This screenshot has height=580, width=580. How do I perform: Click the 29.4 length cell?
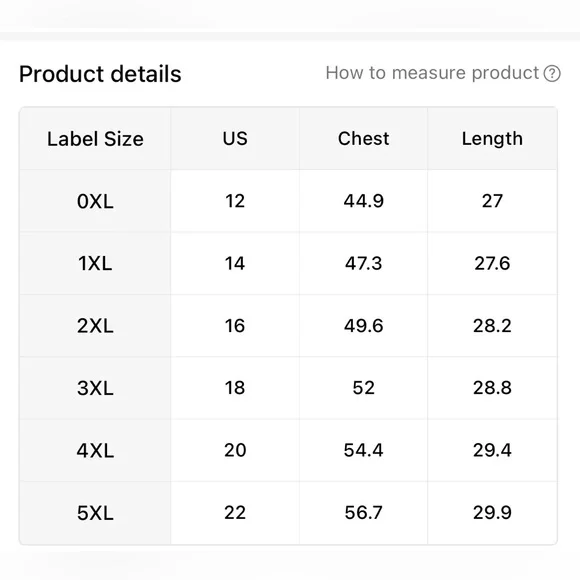[492, 451]
